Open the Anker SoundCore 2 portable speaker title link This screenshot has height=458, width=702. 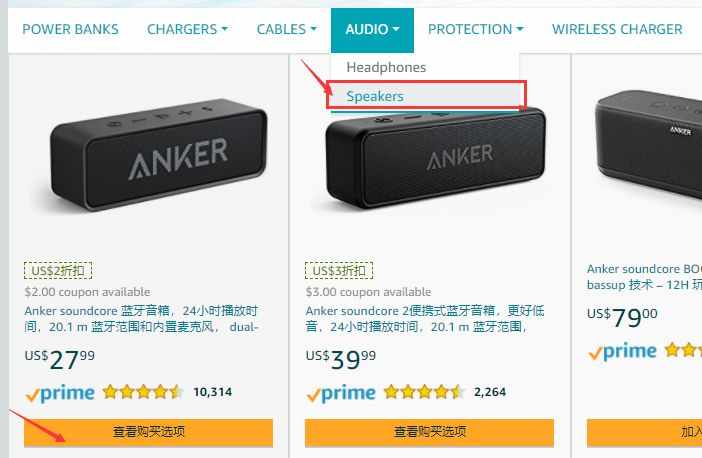tap(425, 319)
